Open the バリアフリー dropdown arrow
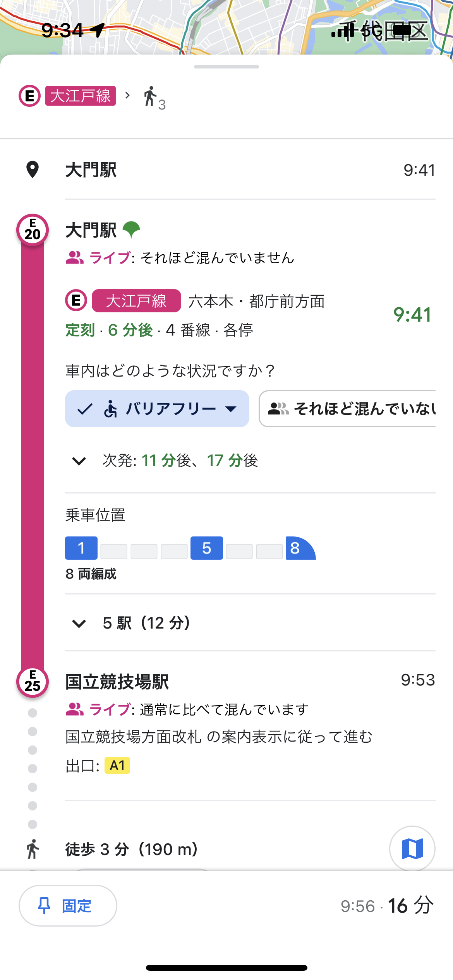The width and height of the screenshot is (453, 980). [x=231, y=409]
